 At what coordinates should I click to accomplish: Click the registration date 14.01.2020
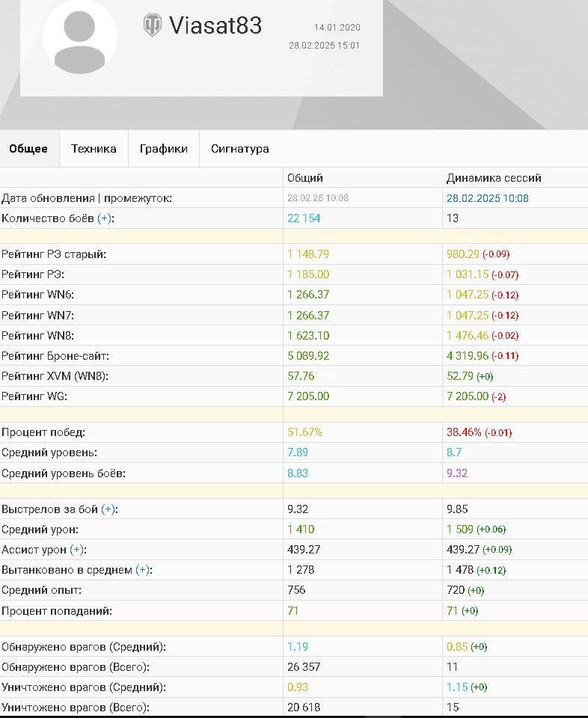point(337,28)
